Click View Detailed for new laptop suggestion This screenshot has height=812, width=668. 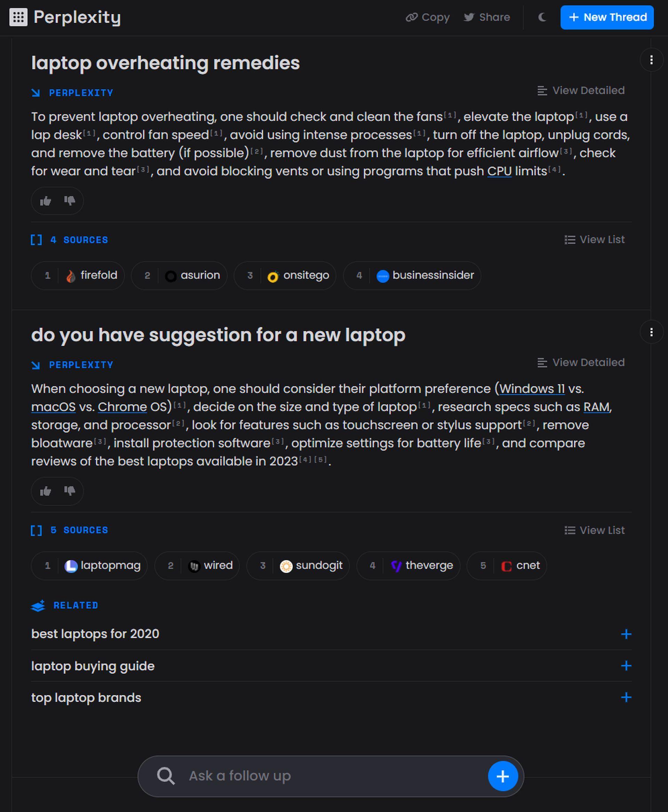(x=580, y=362)
